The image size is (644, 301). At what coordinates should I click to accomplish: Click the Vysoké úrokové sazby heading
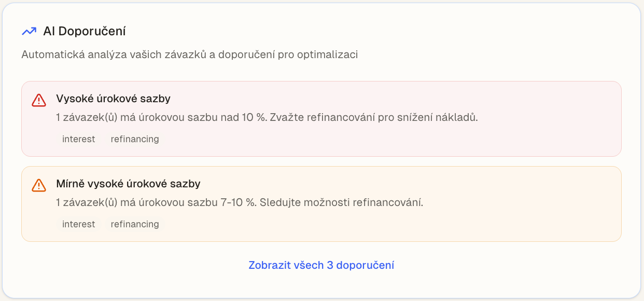114,99
